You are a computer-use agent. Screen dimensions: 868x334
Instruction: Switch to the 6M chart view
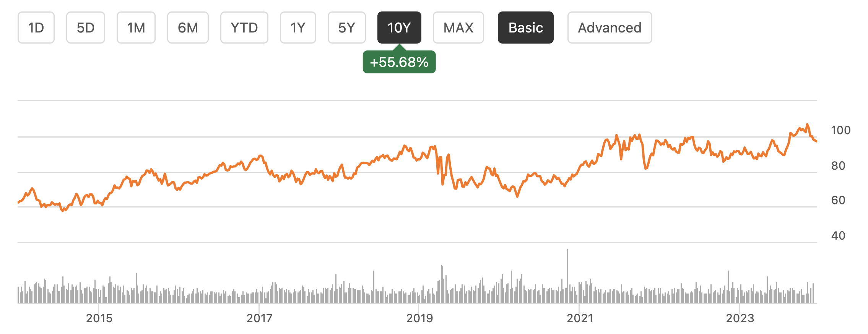click(x=187, y=27)
